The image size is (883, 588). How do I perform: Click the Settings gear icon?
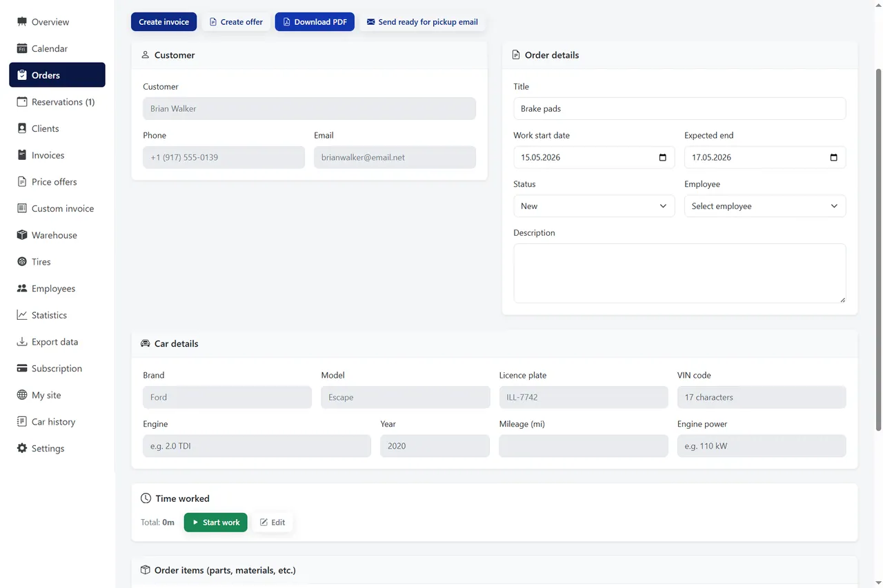(x=22, y=448)
